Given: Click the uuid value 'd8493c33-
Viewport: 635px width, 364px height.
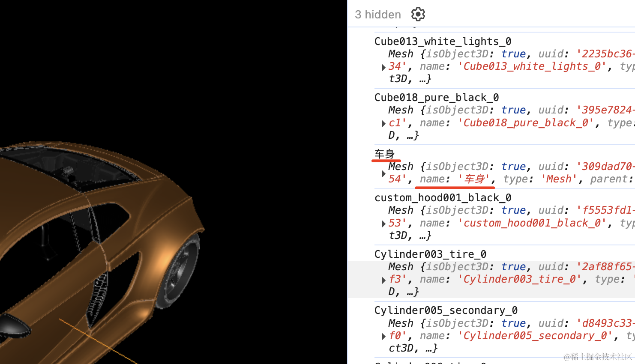Looking at the screenshot, I should coord(605,323).
